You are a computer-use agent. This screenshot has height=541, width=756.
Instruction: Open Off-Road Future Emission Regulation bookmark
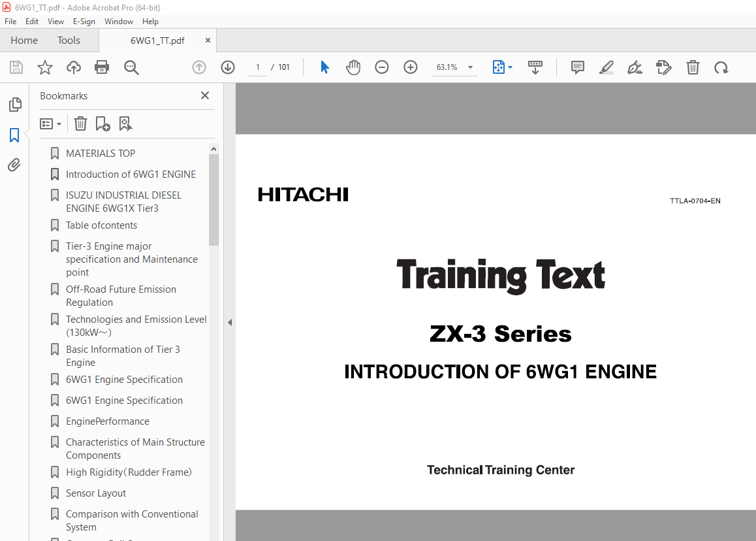(x=121, y=296)
